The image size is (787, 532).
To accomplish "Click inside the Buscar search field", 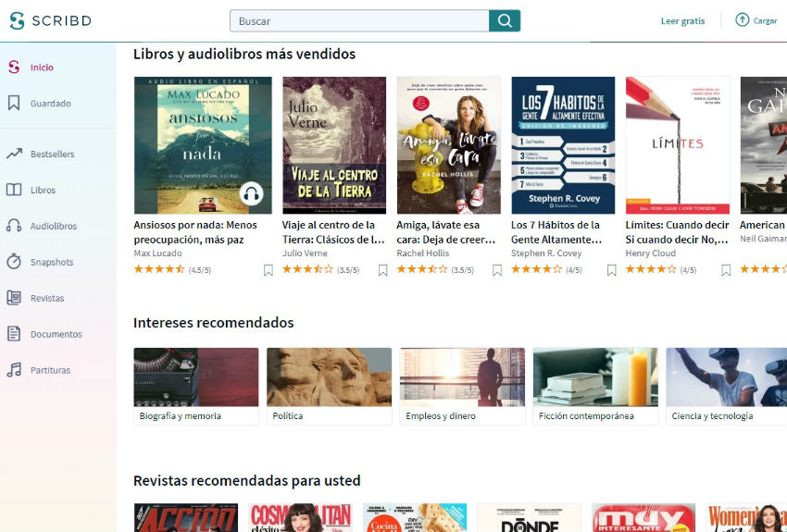I will (359, 20).
